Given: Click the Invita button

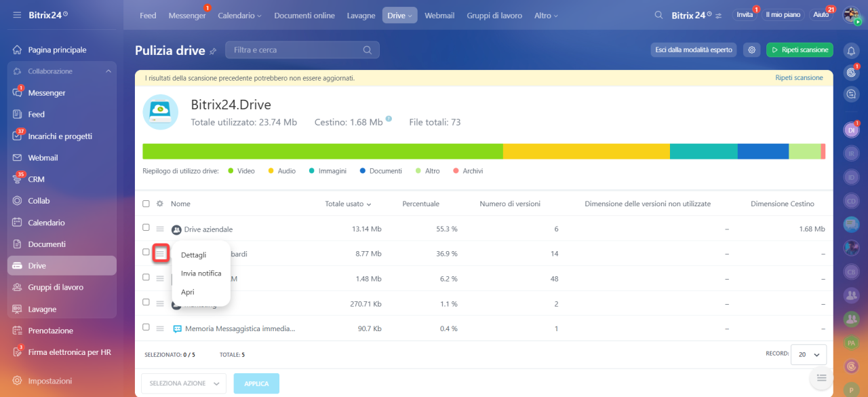Looking at the screenshot, I should 745,15.
